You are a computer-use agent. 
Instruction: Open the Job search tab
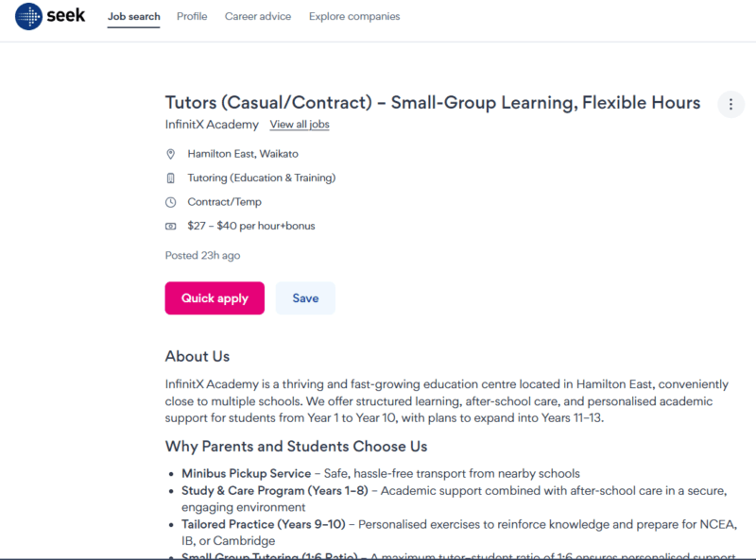(x=133, y=16)
